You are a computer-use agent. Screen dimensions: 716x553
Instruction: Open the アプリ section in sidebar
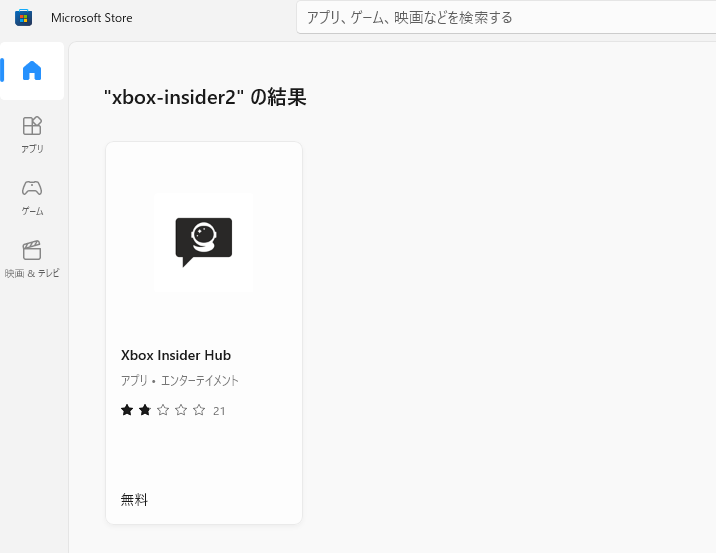pyautogui.click(x=32, y=135)
